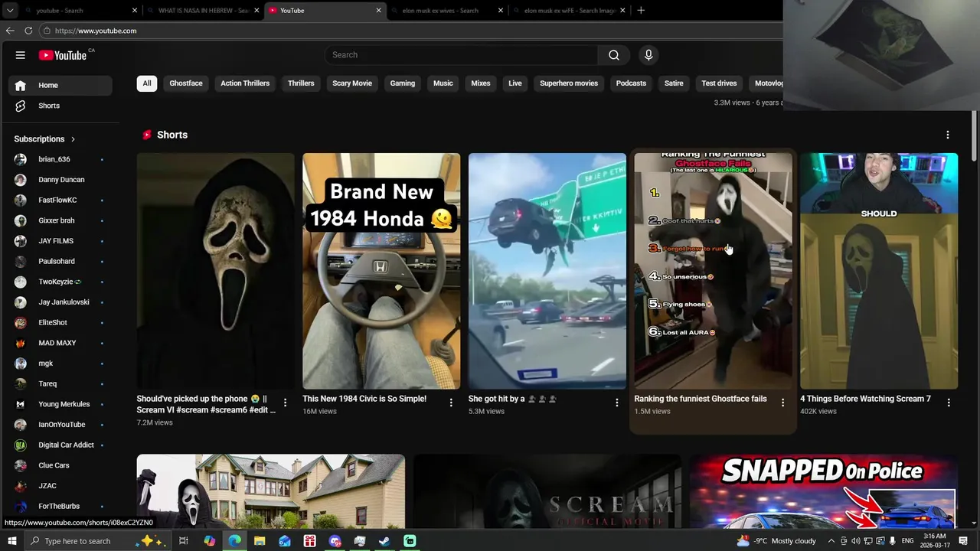Select the Mixes filter chip
Viewport: 980px width, 551px height.
click(x=481, y=83)
